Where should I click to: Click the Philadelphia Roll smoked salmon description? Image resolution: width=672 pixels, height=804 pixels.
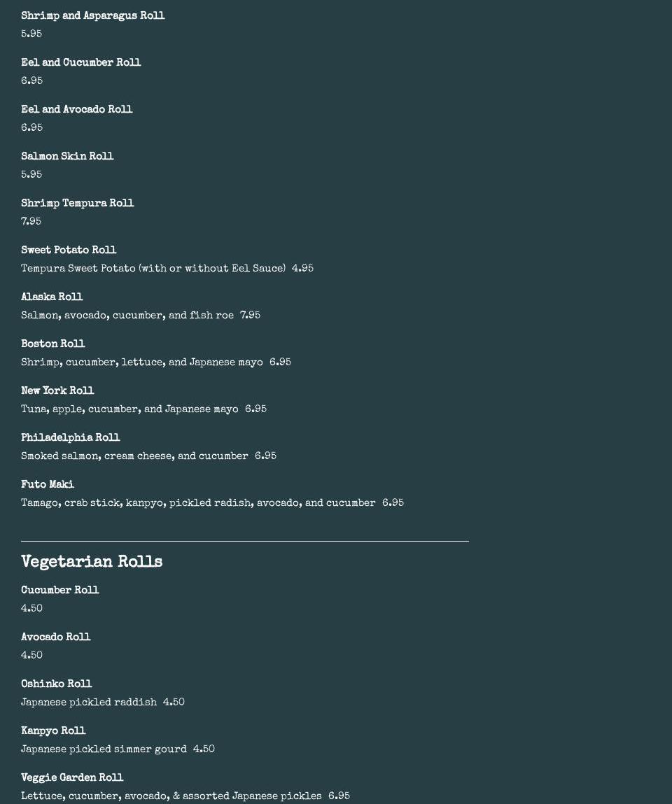point(134,456)
